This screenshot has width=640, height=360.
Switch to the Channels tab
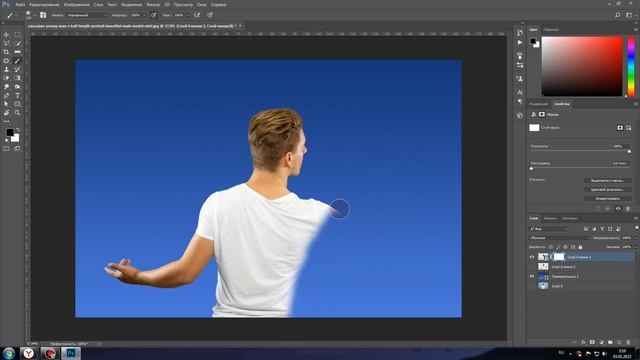point(550,218)
